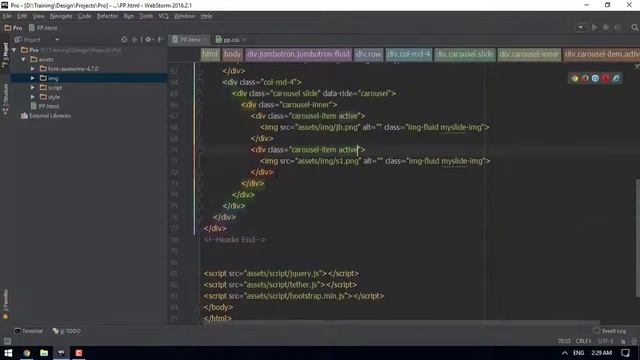
Task: Open the Event Log tool window
Action: (610, 331)
